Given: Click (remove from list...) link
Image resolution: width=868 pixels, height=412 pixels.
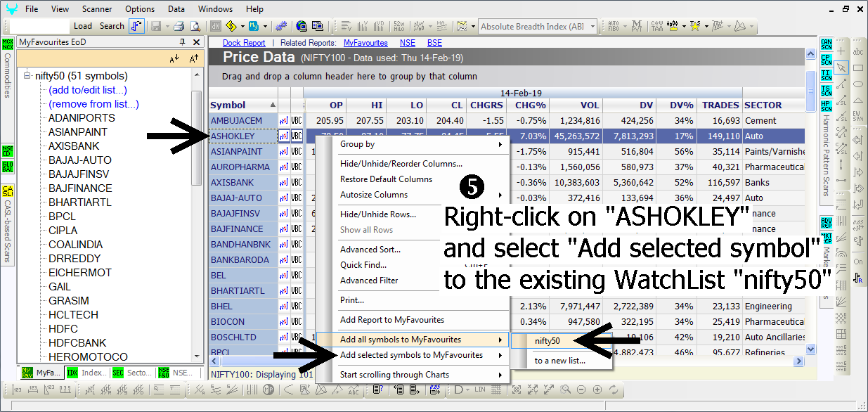Looking at the screenshot, I should [x=93, y=104].
